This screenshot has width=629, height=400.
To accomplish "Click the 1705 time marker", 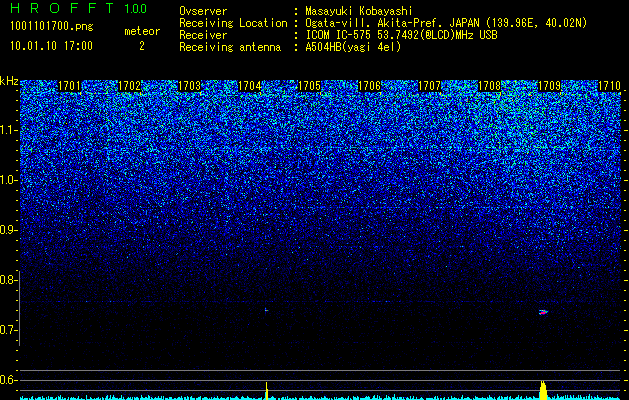I will tap(310, 86).
